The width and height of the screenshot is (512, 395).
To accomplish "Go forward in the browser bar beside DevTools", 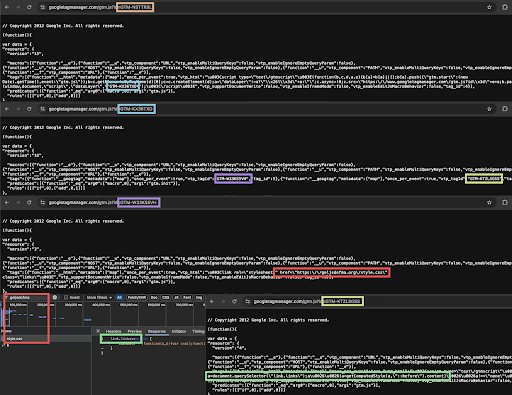I will pos(223,301).
